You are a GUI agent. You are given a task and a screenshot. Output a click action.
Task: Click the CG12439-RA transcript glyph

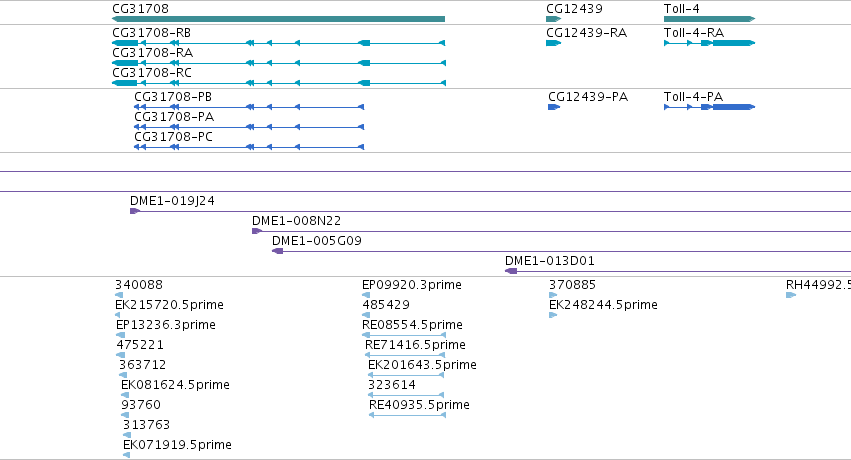pos(553,43)
